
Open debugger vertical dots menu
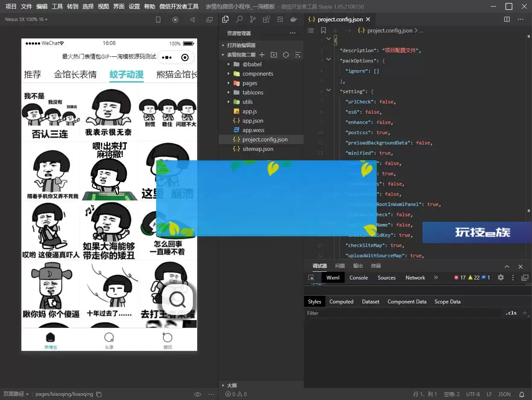(513, 277)
